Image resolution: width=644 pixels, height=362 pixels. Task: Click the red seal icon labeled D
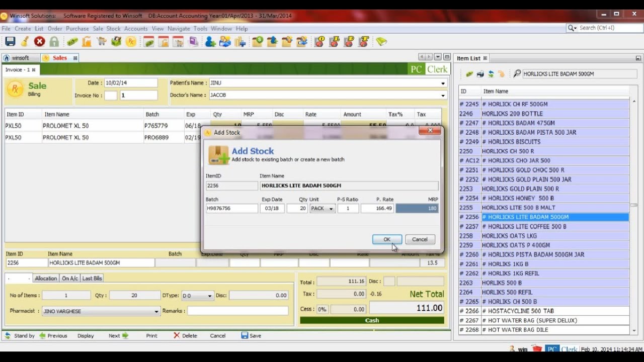click(350, 42)
